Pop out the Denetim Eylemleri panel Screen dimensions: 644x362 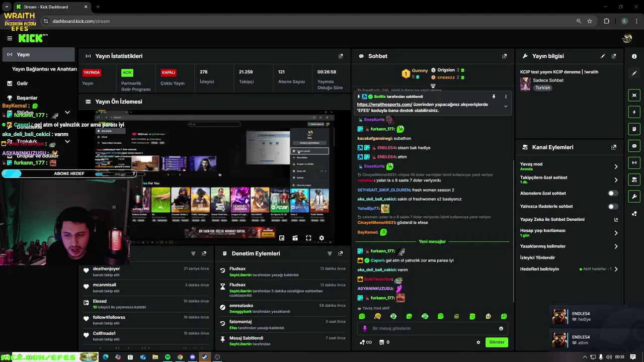pos(341,253)
